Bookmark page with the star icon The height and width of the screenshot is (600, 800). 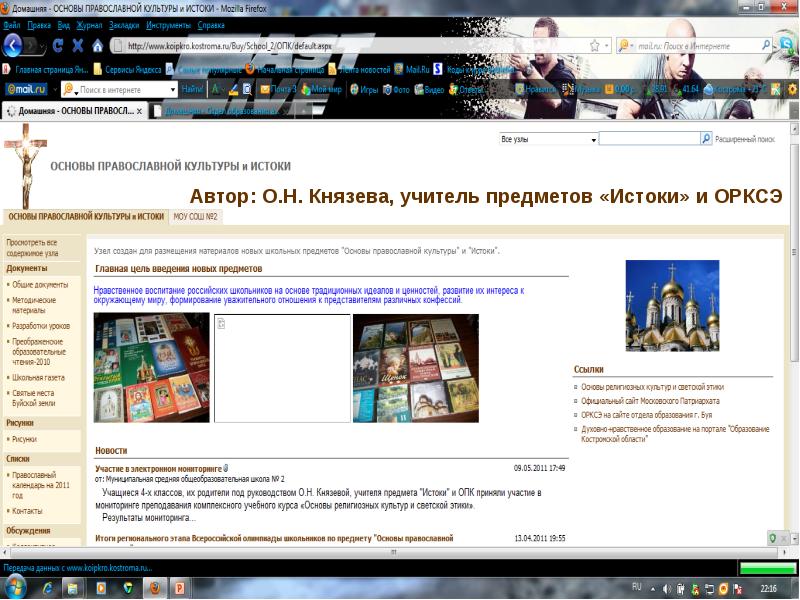click(x=595, y=46)
